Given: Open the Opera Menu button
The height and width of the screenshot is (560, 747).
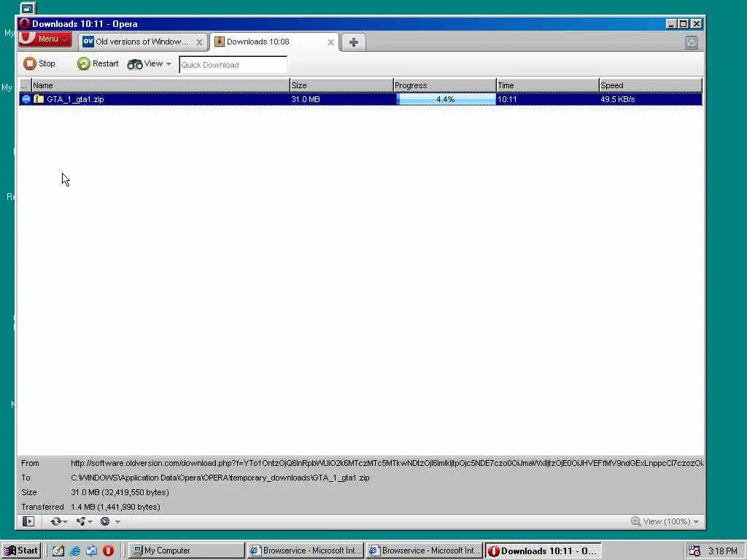Looking at the screenshot, I should 44,39.
